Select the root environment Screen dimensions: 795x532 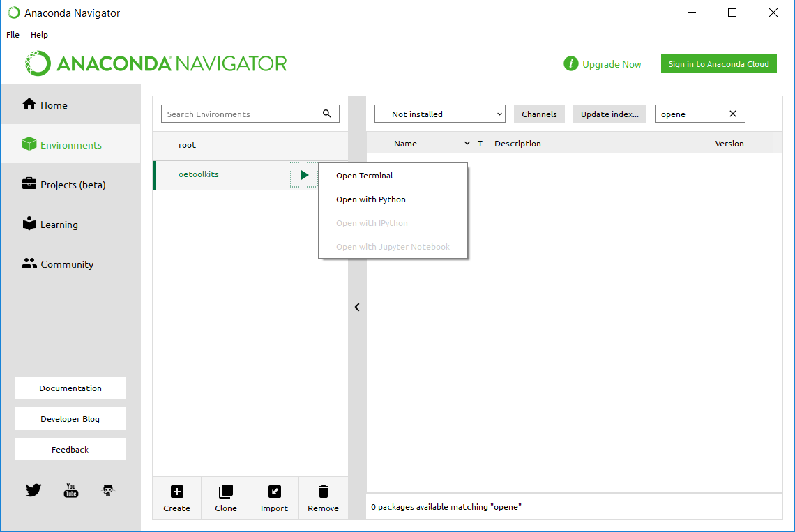(250, 144)
